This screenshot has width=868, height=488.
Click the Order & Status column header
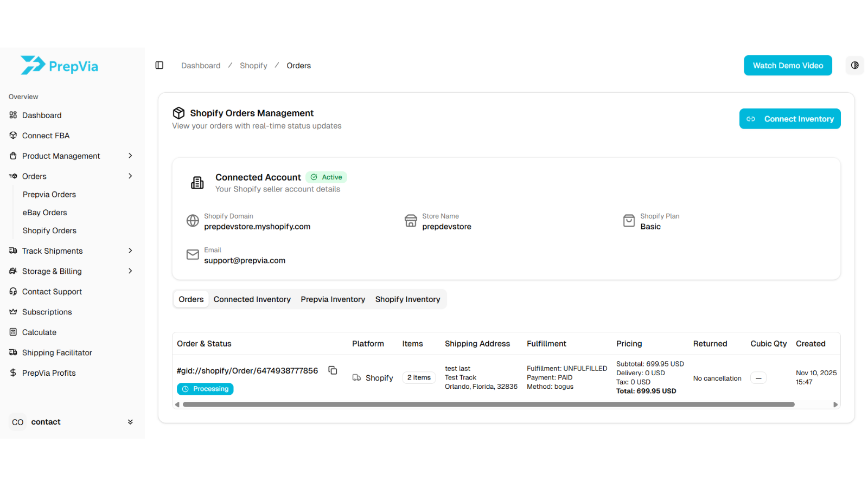[204, 344]
